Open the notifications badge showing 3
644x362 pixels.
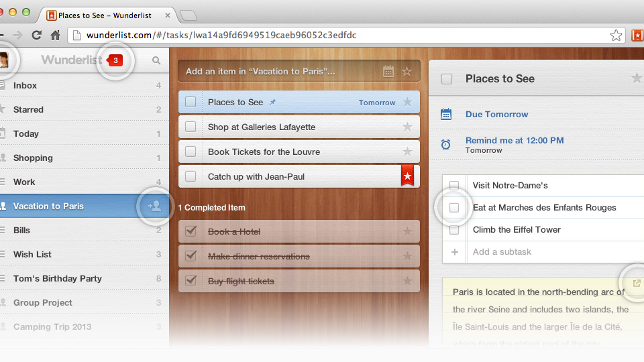click(115, 60)
